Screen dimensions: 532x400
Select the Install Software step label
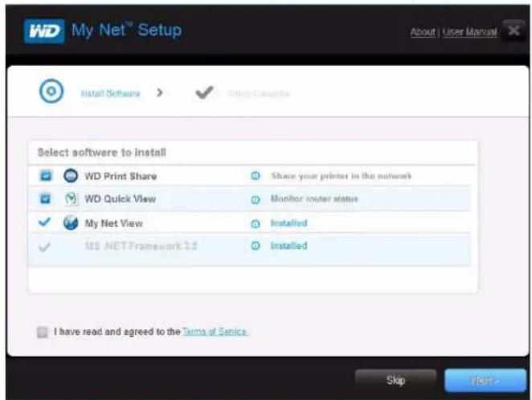(x=110, y=93)
